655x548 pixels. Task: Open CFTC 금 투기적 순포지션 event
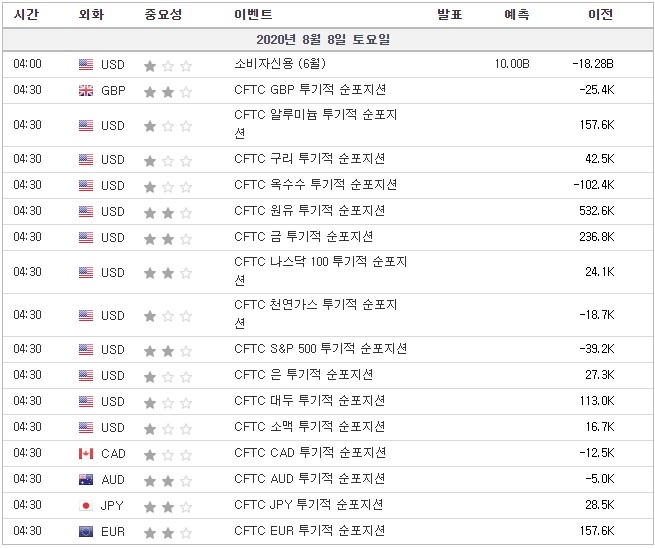click(x=304, y=236)
